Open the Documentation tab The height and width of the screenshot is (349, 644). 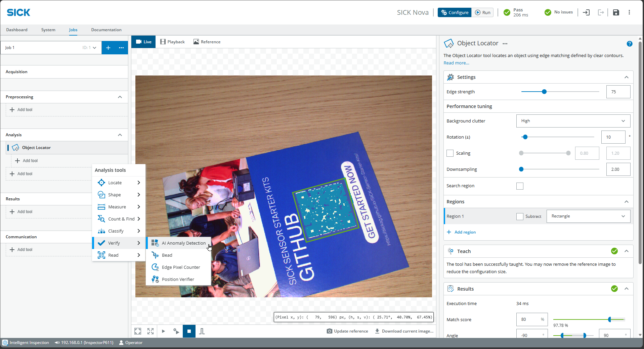106,30
